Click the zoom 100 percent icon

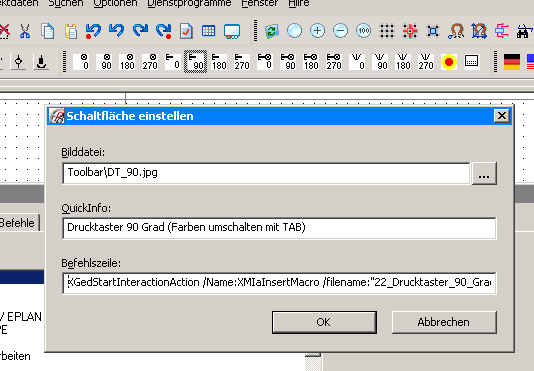pyautogui.click(x=363, y=31)
